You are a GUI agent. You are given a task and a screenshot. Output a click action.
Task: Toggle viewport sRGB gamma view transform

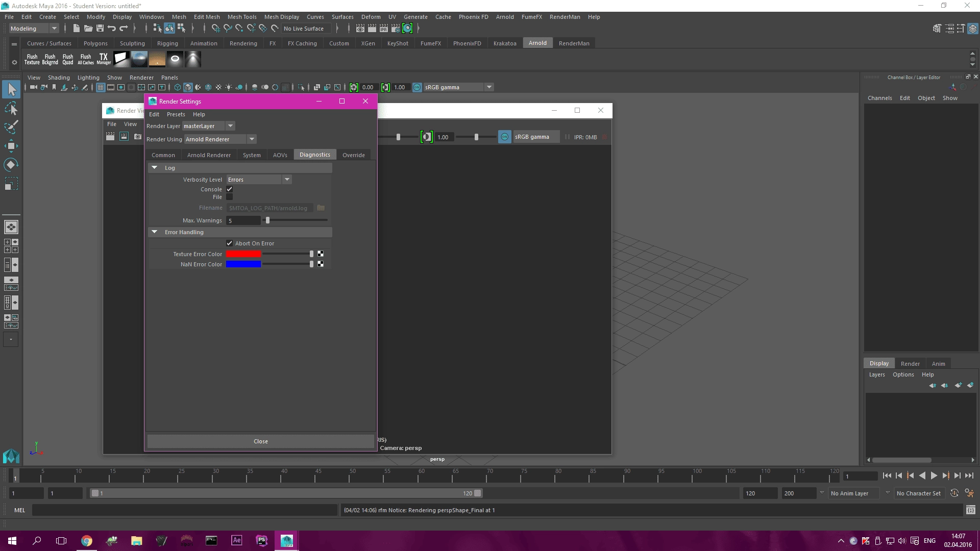coord(417,87)
